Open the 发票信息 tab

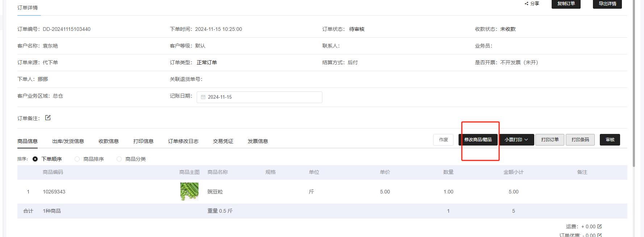tap(258, 141)
